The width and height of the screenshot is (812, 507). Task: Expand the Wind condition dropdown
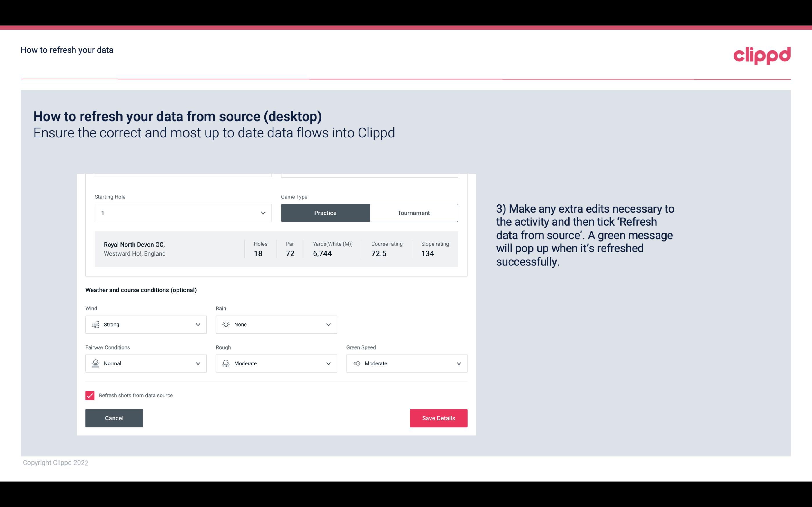pyautogui.click(x=197, y=324)
